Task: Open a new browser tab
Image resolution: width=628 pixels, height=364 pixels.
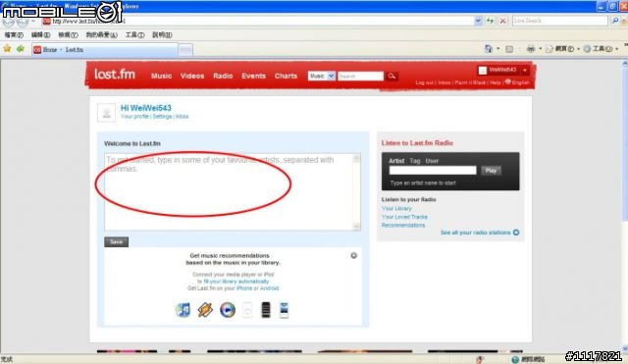Action: (x=185, y=50)
